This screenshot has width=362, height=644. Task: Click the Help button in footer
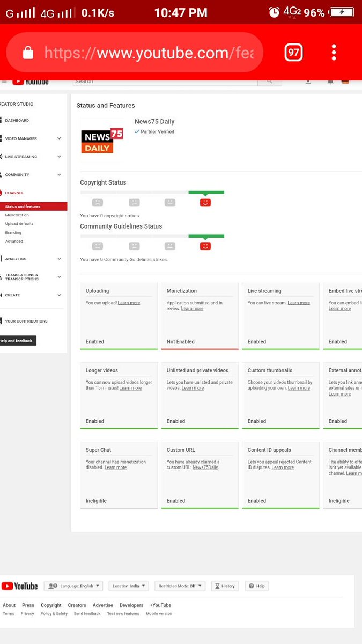257,586
